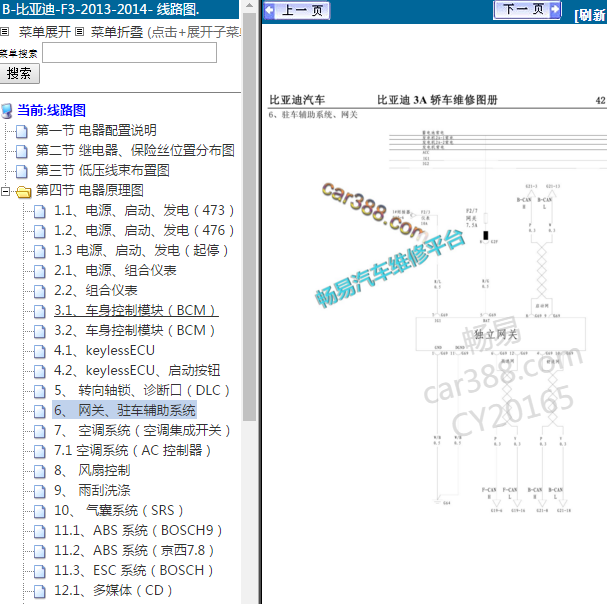Open 2.2、组合仪表
This screenshot has width=607, height=604.
pos(96,291)
